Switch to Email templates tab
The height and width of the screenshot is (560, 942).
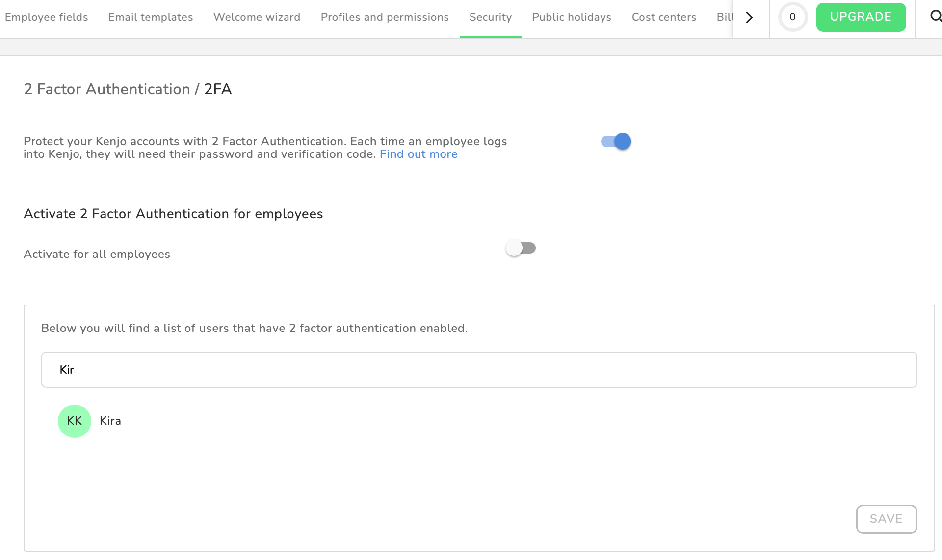coord(151,17)
